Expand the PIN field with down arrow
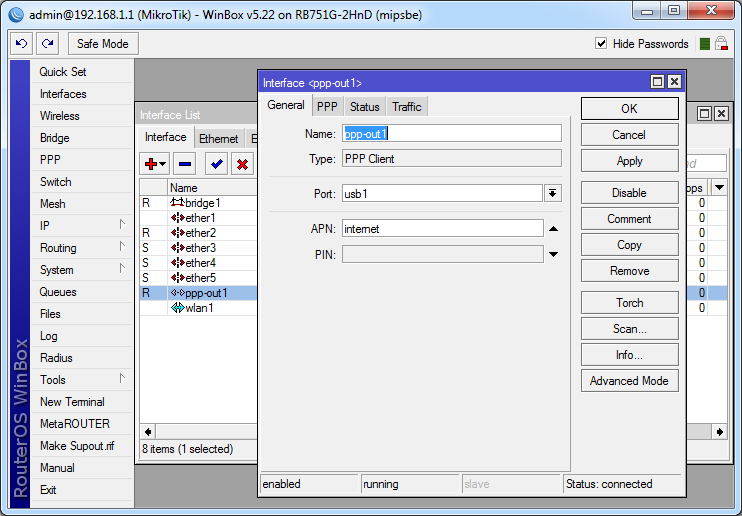Viewport: 742px width, 516px height. [553, 254]
